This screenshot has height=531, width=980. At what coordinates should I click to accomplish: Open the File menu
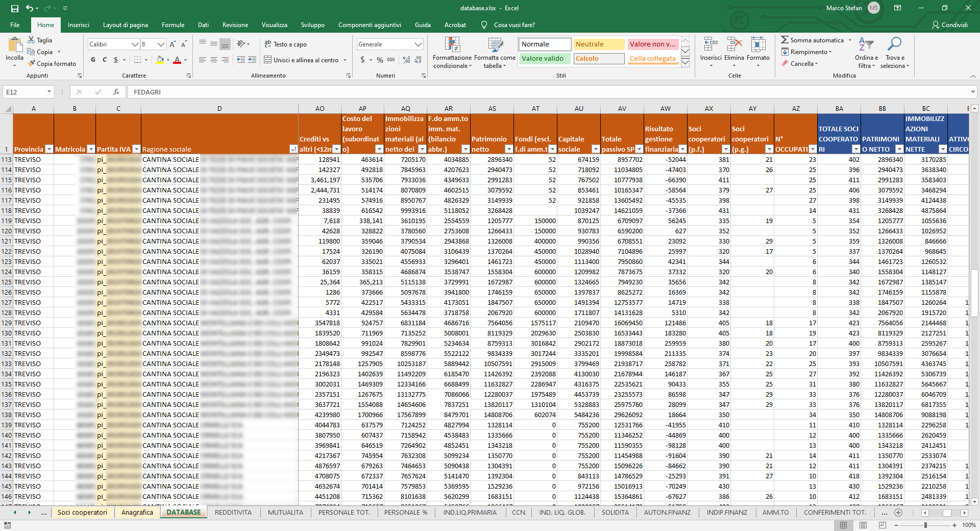pos(15,25)
